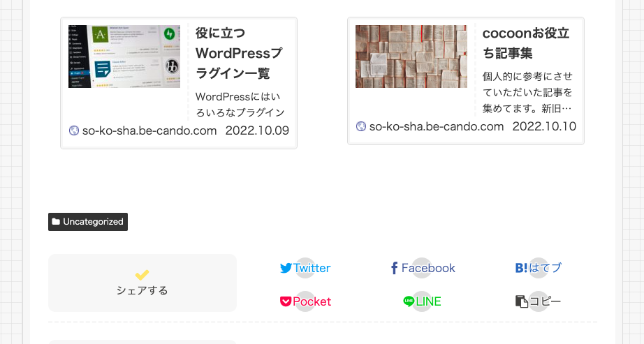Share with the green LINE icon
The height and width of the screenshot is (344, 644).
[409, 301]
